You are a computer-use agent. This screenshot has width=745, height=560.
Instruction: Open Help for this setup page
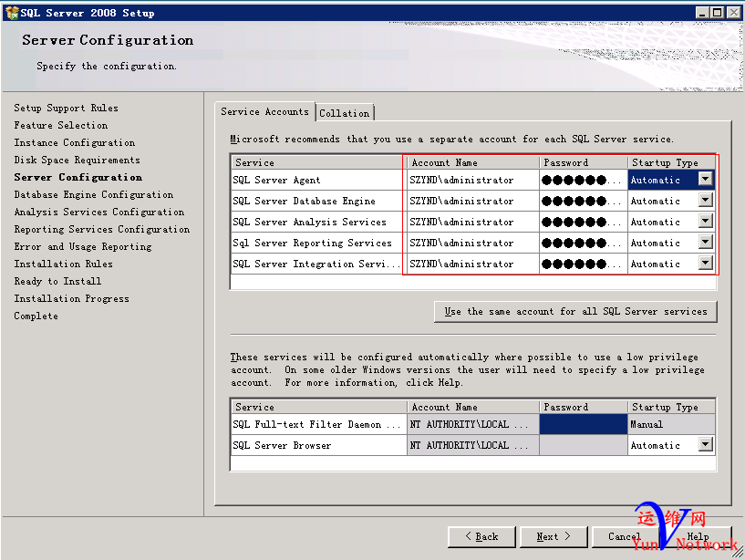click(x=698, y=536)
